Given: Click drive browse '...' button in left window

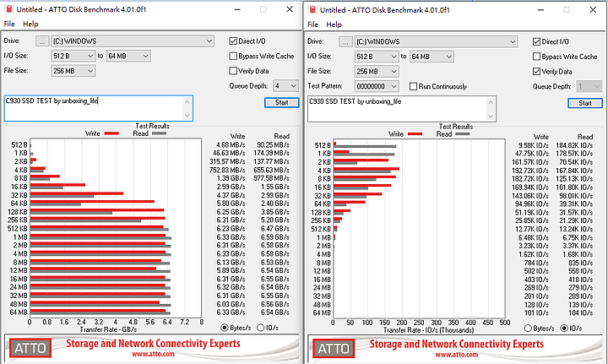Looking at the screenshot, I should [x=42, y=41].
